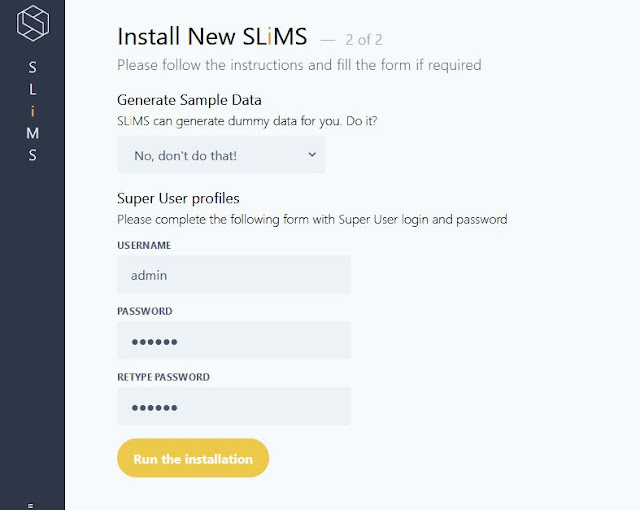The image size is (640, 510).
Task: Select the Password input field
Action: [x=234, y=341]
